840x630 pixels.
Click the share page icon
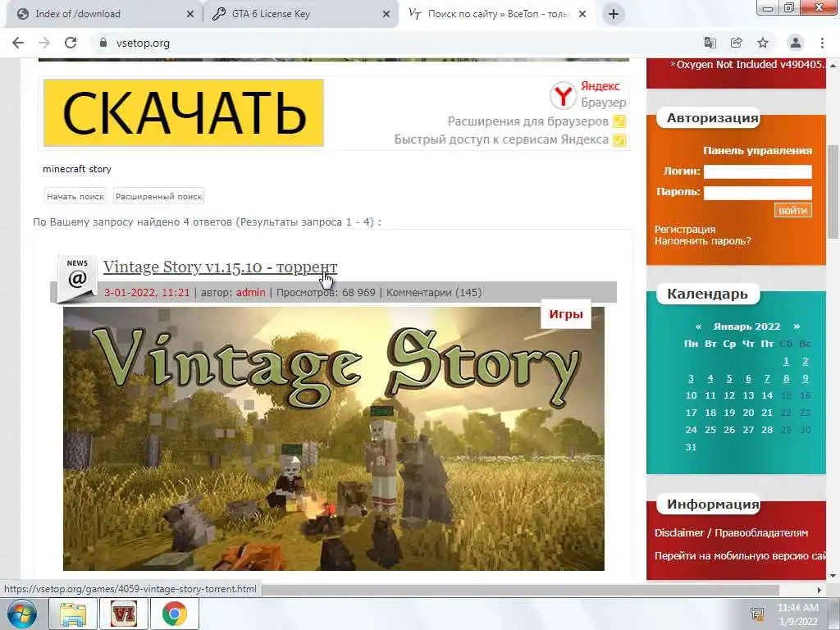pyautogui.click(x=736, y=43)
